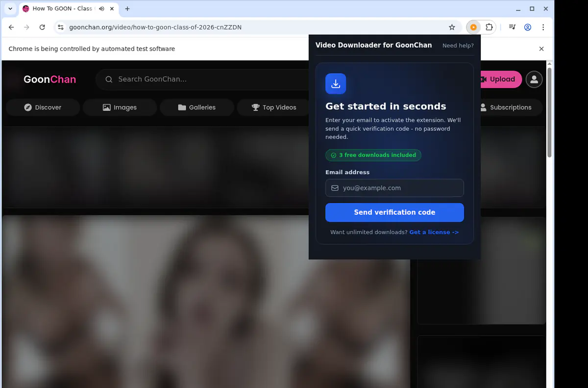
Task: Click the address bar URL
Action: 155,27
